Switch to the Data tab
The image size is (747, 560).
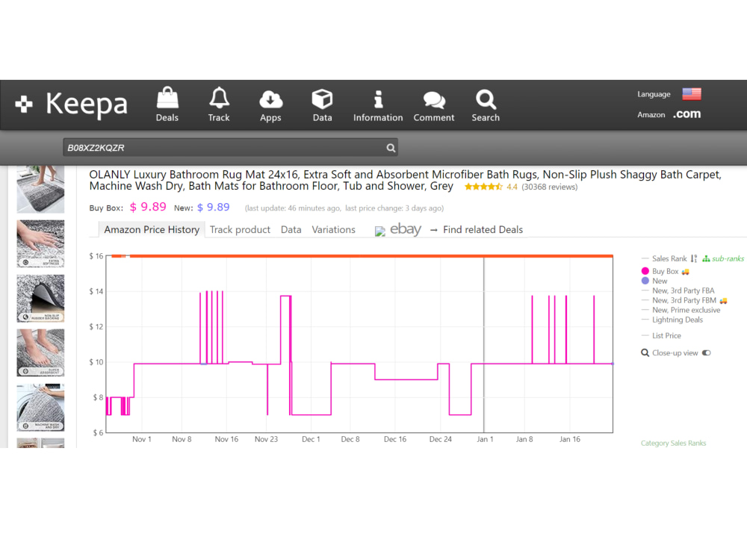[291, 229]
